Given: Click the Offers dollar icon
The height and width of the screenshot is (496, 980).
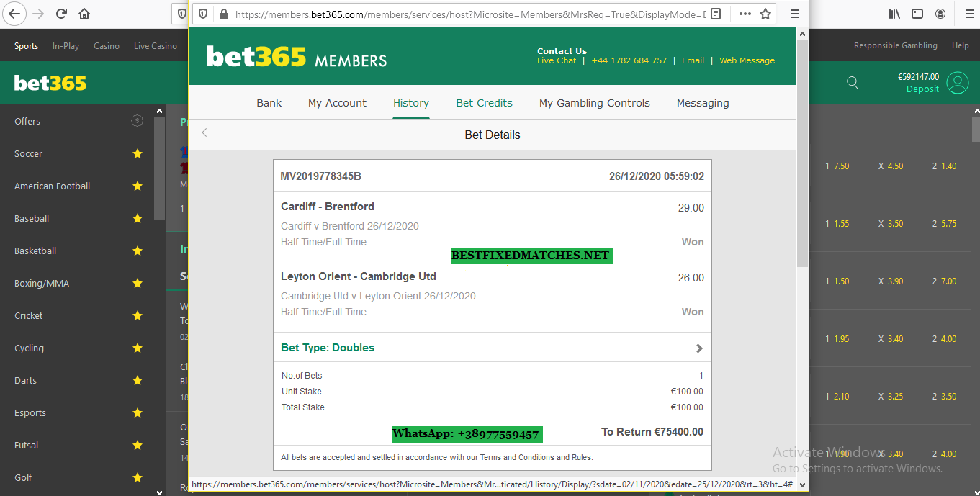Looking at the screenshot, I should pos(137,121).
